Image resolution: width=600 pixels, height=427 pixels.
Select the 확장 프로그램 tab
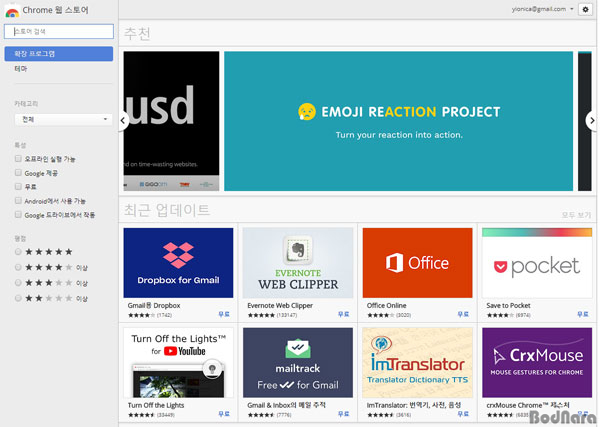pyautogui.click(x=59, y=54)
